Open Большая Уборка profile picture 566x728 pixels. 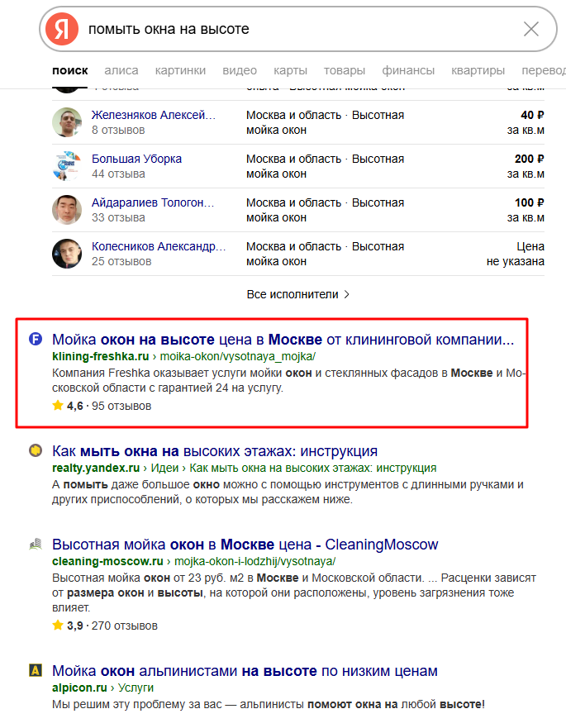pos(67,166)
